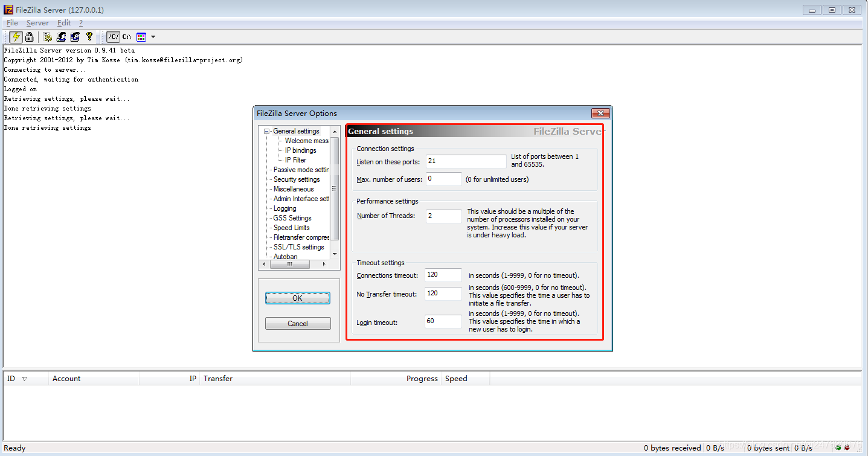This screenshot has height=456, width=868.
Task: Click options tree scroll up arrow
Action: coord(335,131)
